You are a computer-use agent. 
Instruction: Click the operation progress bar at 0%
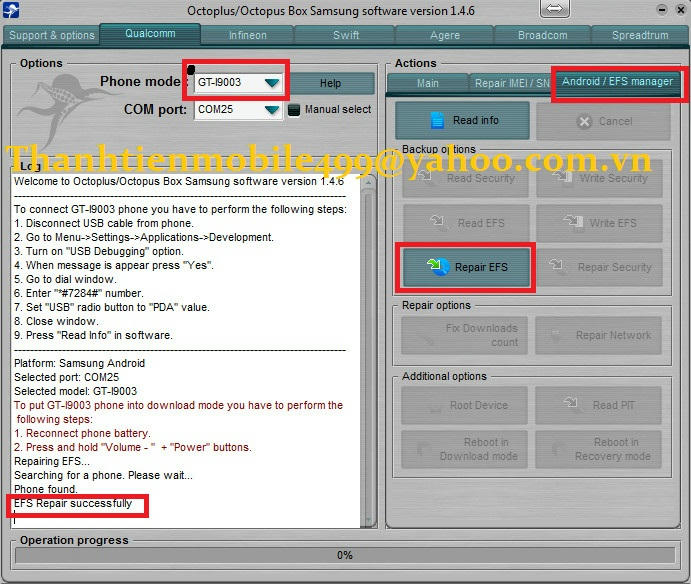pos(345,555)
